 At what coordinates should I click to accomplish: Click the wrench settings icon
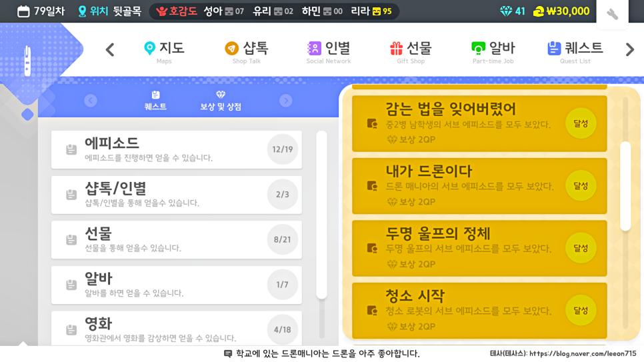(x=612, y=13)
